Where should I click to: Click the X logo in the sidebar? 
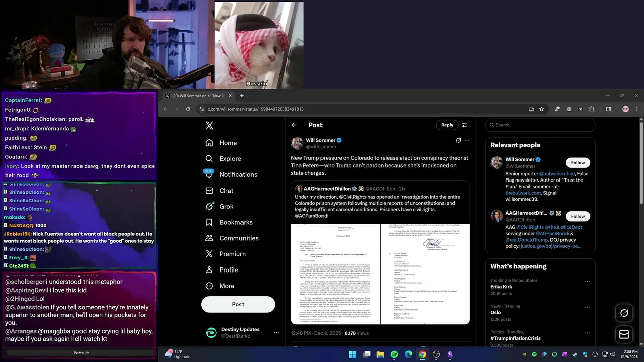[x=209, y=126]
